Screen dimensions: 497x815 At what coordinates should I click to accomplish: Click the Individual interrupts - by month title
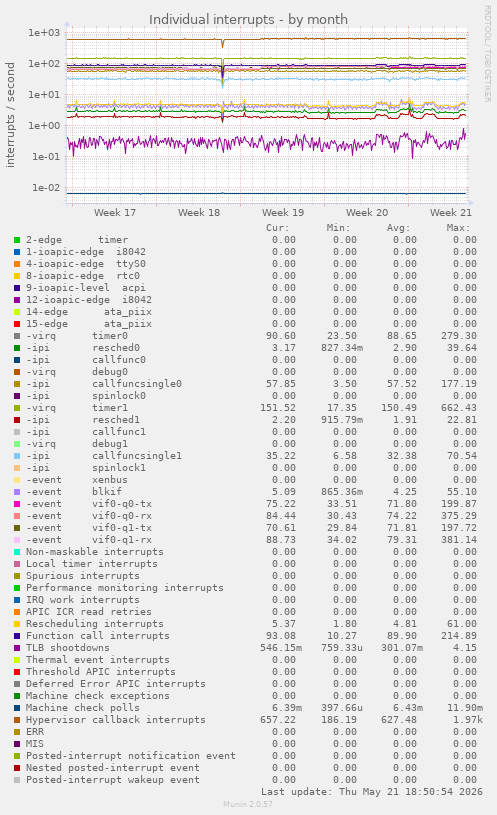point(248,20)
